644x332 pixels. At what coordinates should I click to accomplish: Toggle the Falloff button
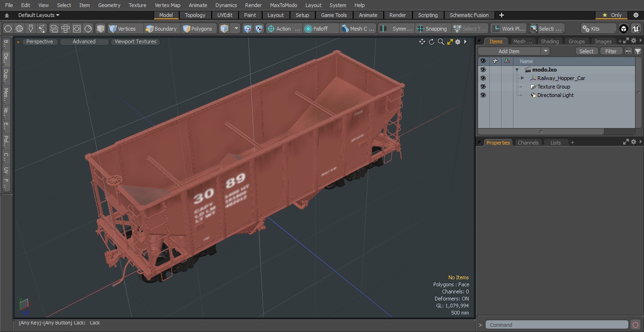point(321,29)
